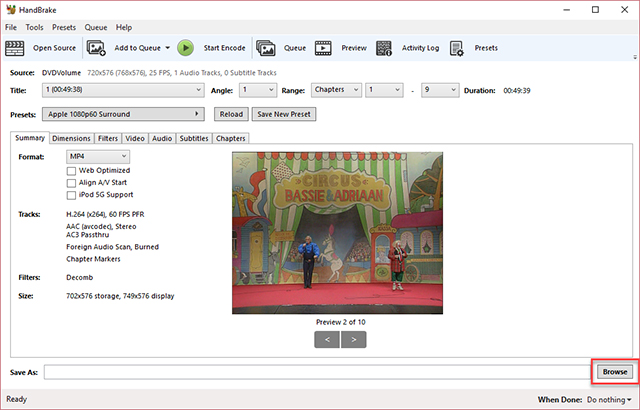
Task: Open the Queue icon in toolbar
Action: tap(266, 47)
